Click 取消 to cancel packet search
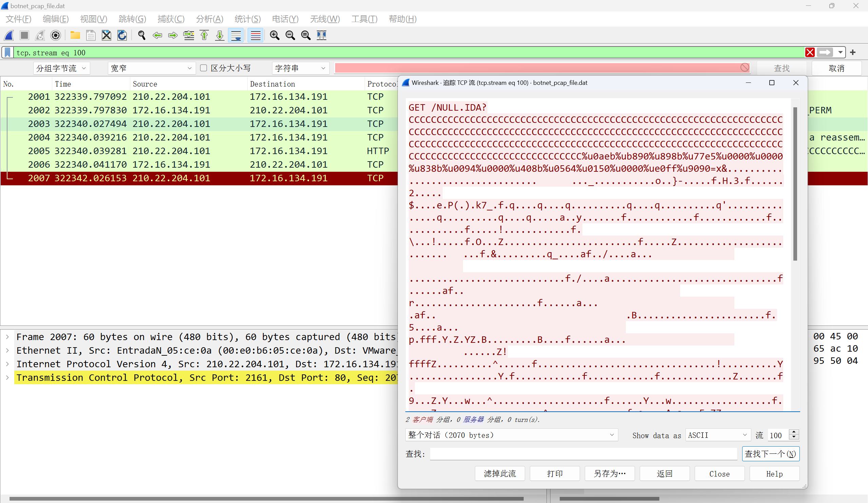The height and width of the screenshot is (503, 868). (836, 68)
